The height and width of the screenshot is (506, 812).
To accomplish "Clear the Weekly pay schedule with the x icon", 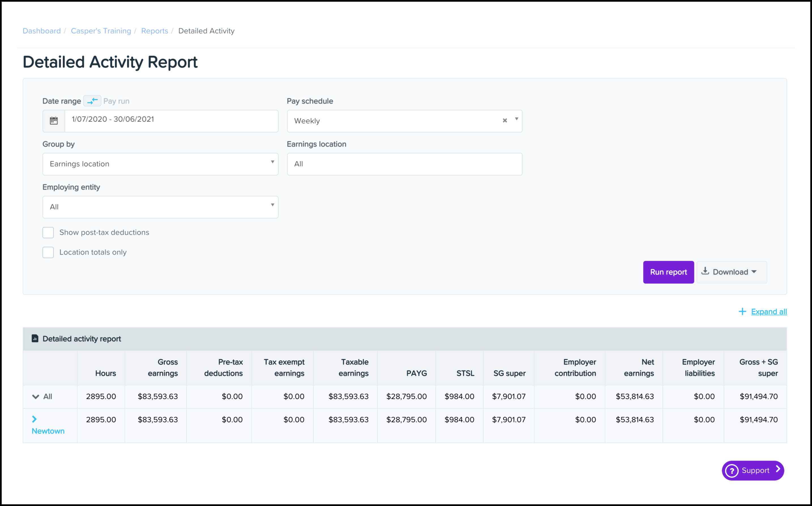I will click(x=505, y=121).
